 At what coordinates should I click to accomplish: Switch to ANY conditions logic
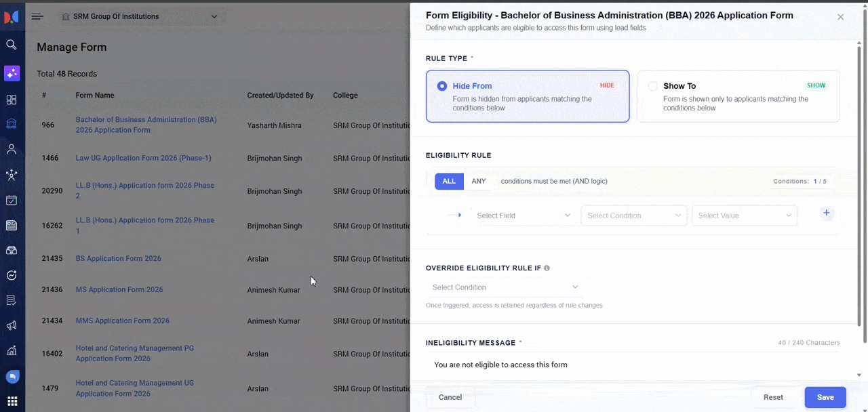[x=479, y=181]
